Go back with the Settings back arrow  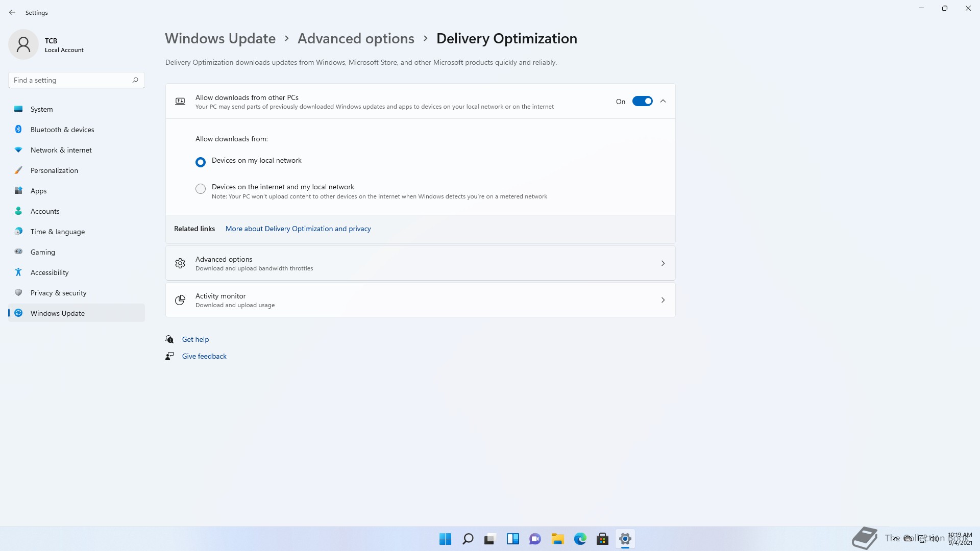[12, 12]
